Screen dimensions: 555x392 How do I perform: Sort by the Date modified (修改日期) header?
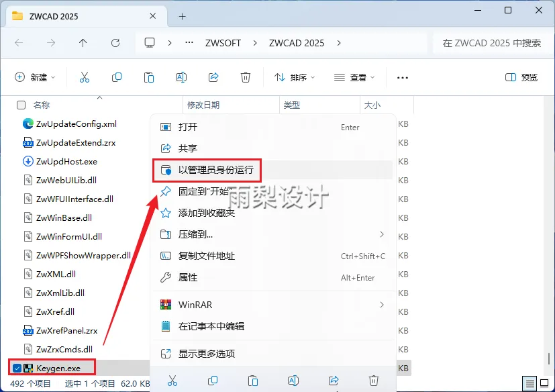click(203, 105)
